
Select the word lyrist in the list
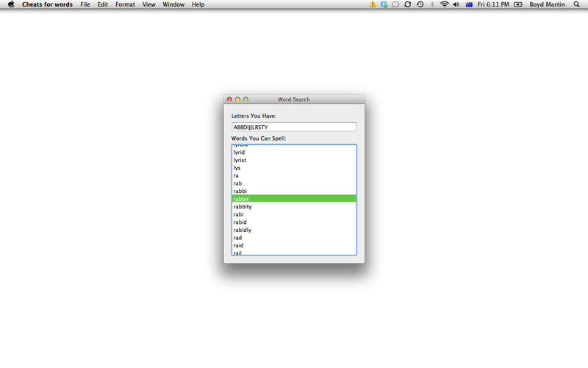point(293,160)
